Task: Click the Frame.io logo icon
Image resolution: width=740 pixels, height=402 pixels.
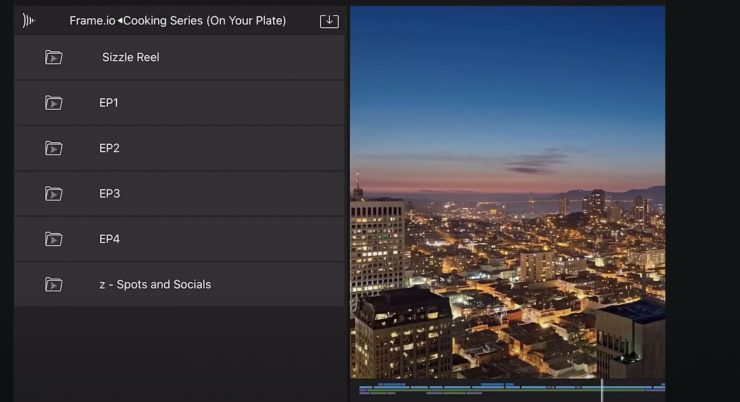Action: coord(29,20)
